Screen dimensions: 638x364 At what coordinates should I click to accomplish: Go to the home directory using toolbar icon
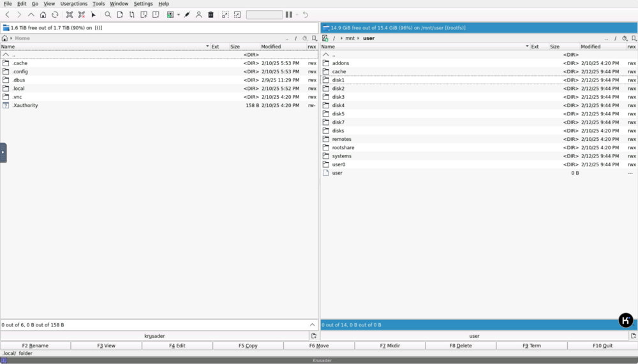[x=43, y=15]
